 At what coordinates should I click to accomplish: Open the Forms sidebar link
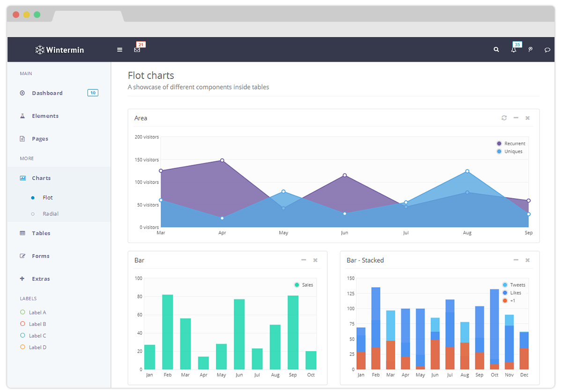click(40, 256)
